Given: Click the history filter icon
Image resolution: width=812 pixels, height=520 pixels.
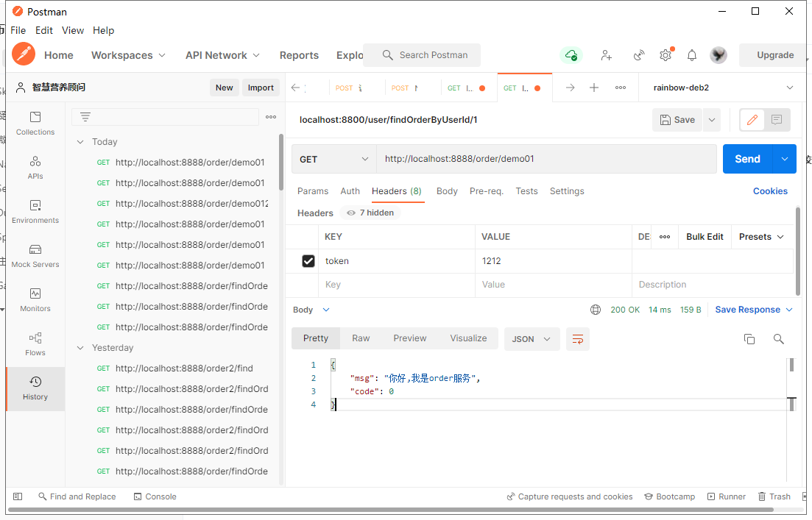Looking at the screenshot, I should pos(85,117).
